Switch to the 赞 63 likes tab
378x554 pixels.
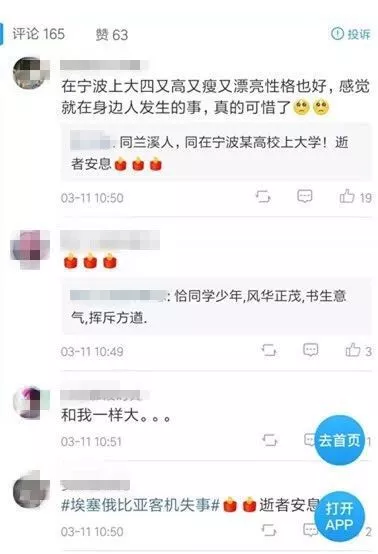[112, 35]
